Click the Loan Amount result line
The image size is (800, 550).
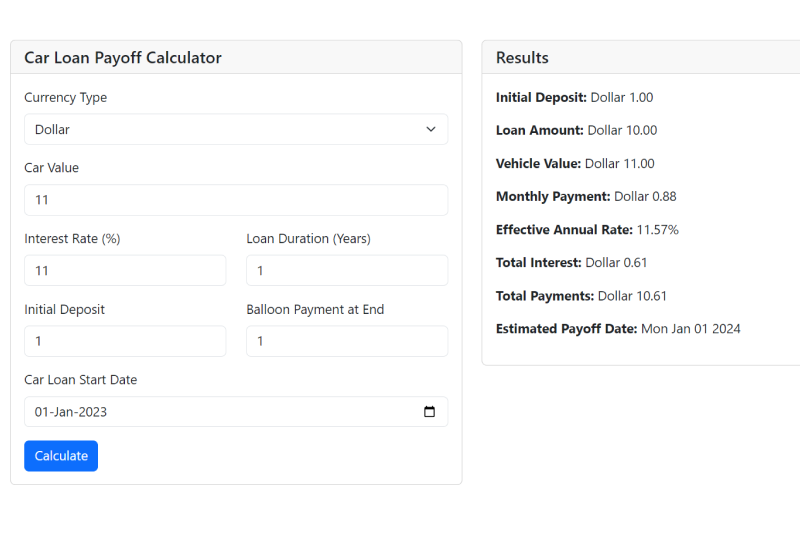(576, 131)
